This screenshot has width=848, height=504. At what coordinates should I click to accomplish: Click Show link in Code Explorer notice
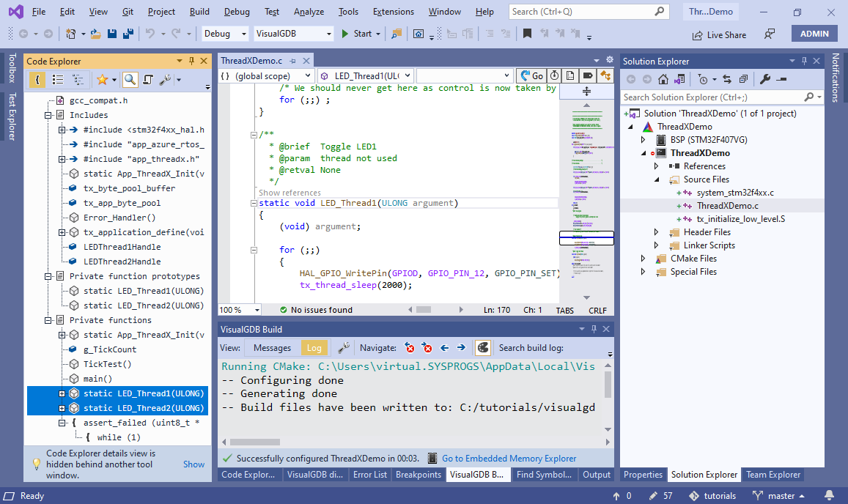pos(193,464)
